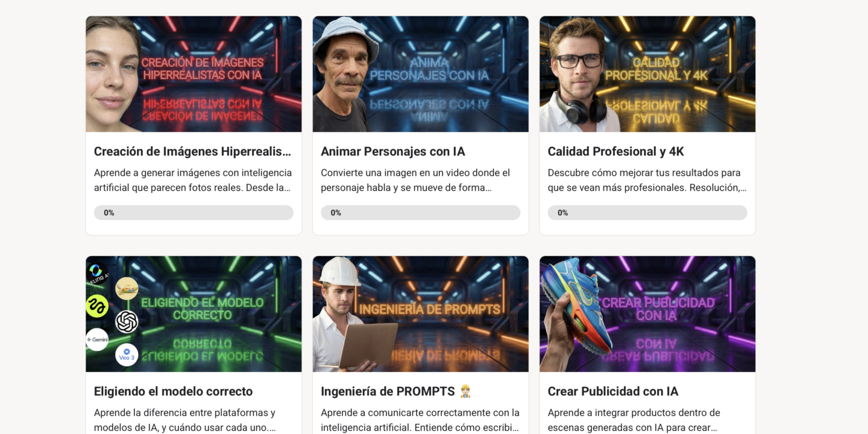Click the ChatGPT logo icon
Image resolution: width=868 pixels, height=434 pixels.
(127, 322)
